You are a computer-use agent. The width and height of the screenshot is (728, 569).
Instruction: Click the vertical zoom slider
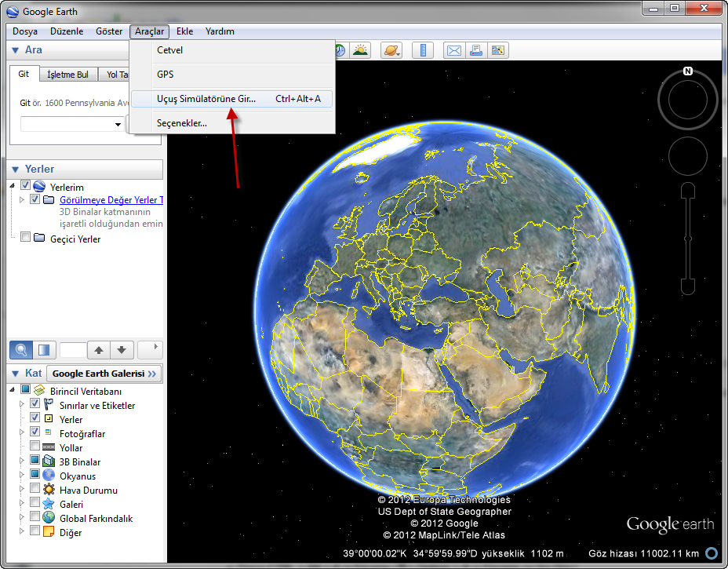click(687, 237)
